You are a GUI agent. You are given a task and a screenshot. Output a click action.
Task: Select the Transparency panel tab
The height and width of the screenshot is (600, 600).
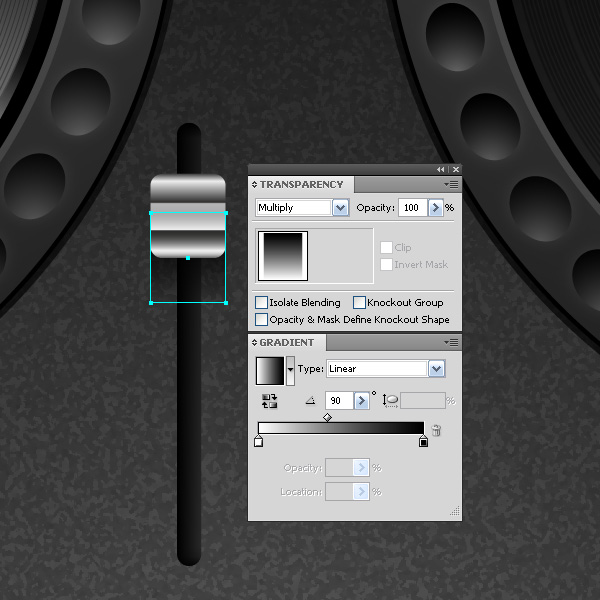[301, 185]
